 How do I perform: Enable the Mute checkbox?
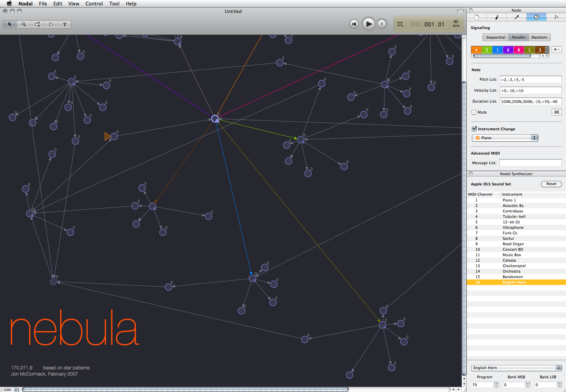tap(474, 112)
